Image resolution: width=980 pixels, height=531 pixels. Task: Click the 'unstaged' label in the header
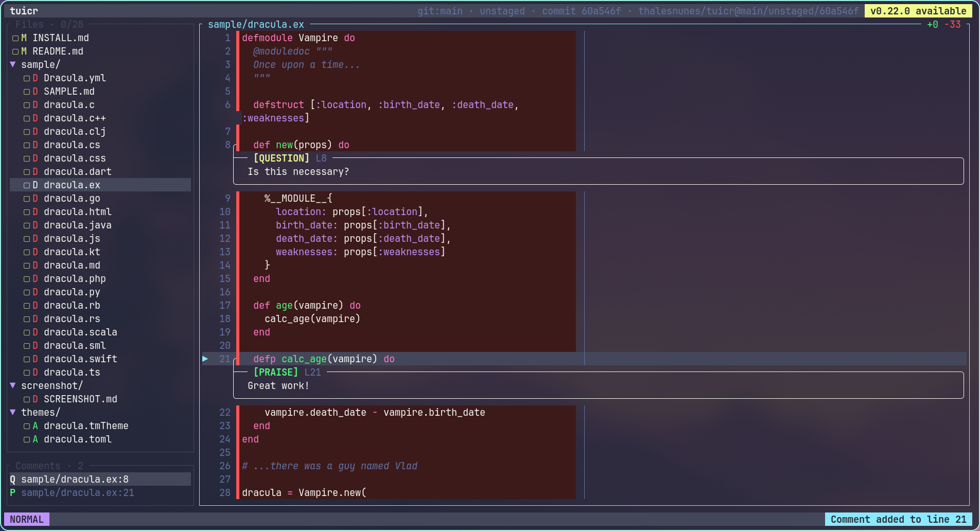(x=502, y=11)
